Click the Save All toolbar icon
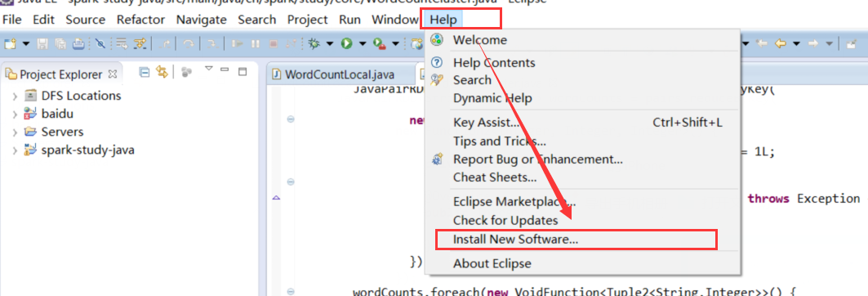The width and height of the screenshot is (868, 296). click(60, 44)
